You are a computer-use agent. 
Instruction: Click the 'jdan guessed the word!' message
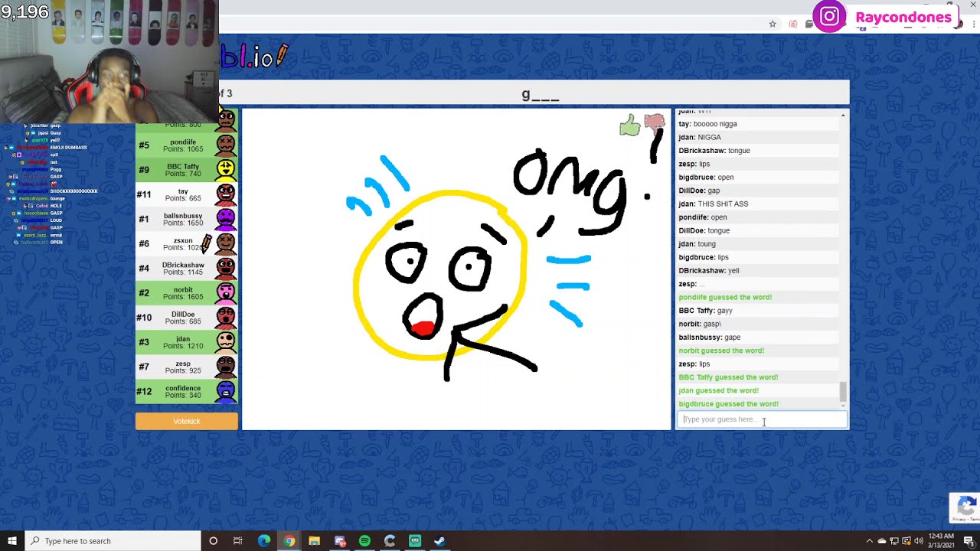click(718, 390)
